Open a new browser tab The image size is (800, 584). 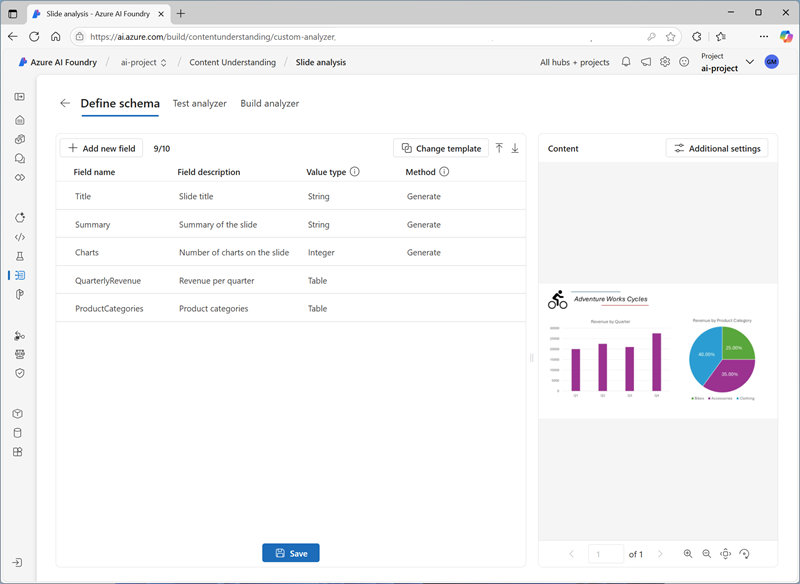click(181, 14)
